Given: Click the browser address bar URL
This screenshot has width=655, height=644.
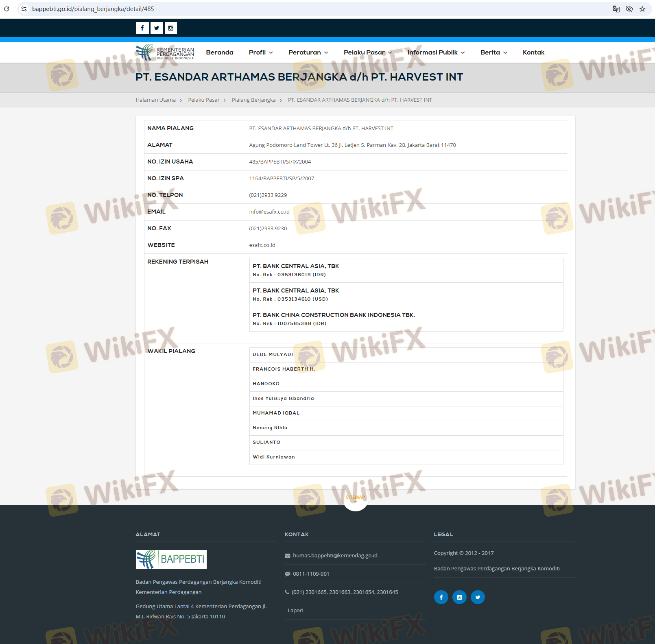Looking at the screenshot, I should [x=93, y=9].
